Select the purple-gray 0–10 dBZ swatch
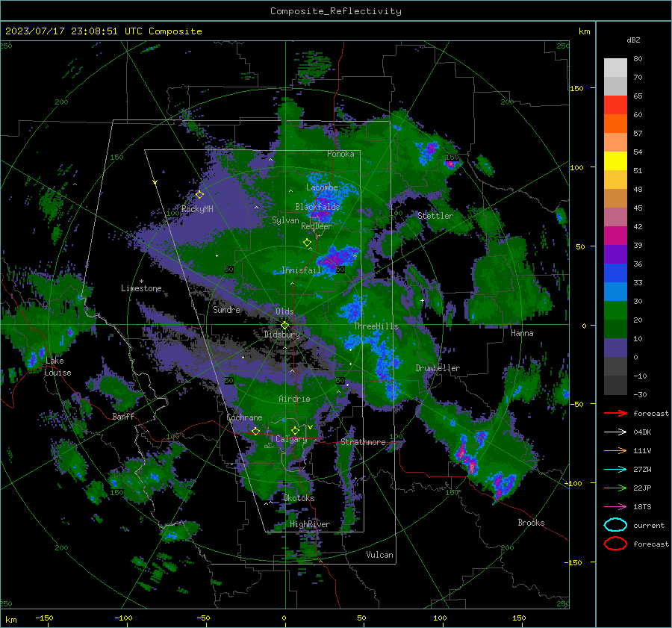672x628 pixels. click(x=615, y=347)
